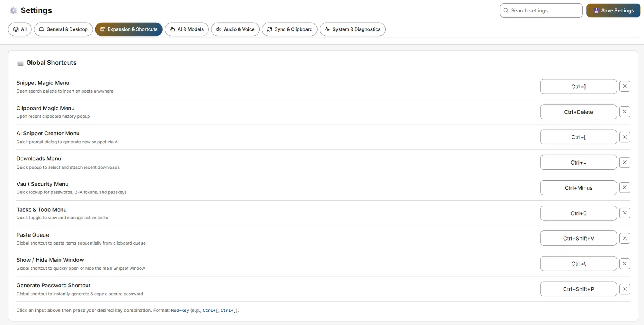Open the System & Diagnostics tab

(353, 29)
